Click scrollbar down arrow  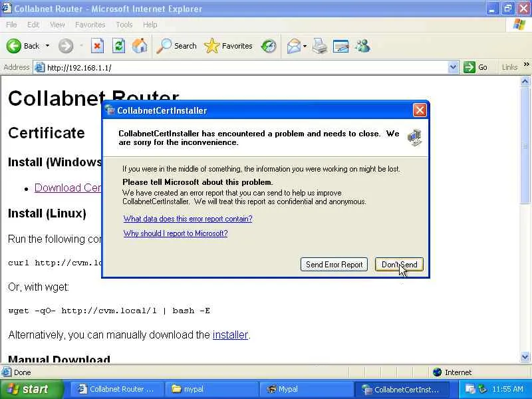pyautogui.click(x=525, y=356)
